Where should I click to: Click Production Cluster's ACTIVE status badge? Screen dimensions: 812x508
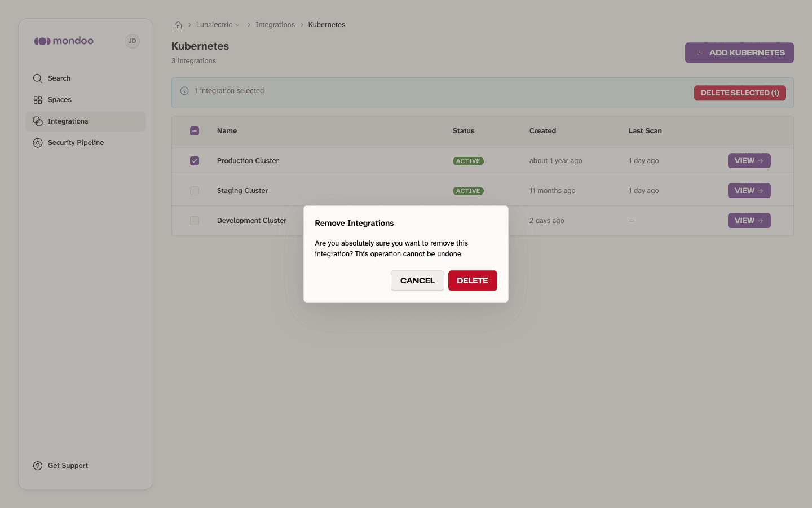(468, 161)
